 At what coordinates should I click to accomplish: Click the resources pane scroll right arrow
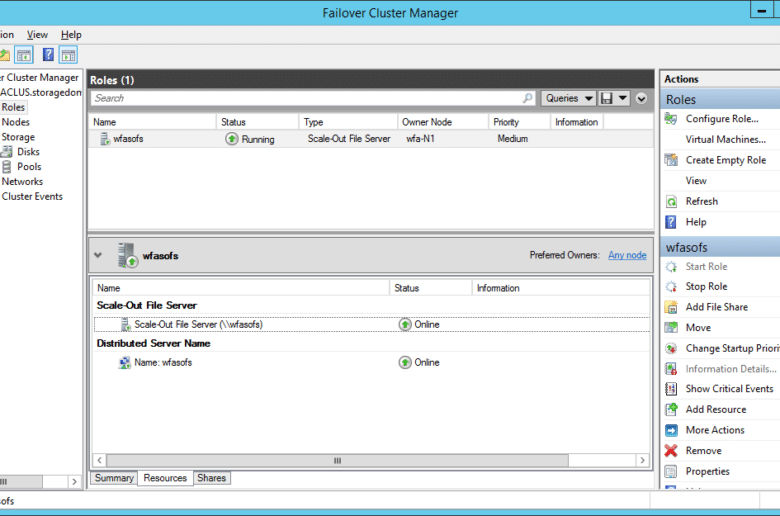point(643,460)
